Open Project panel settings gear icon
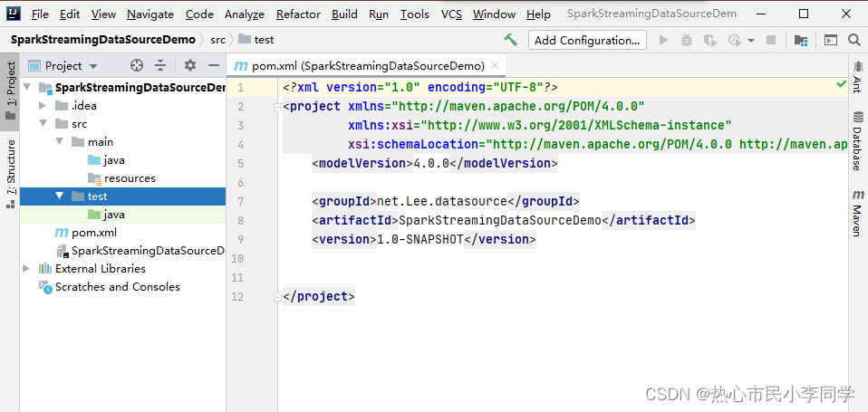Viewport: 868px width, 412px height. [x=190, y=66]
